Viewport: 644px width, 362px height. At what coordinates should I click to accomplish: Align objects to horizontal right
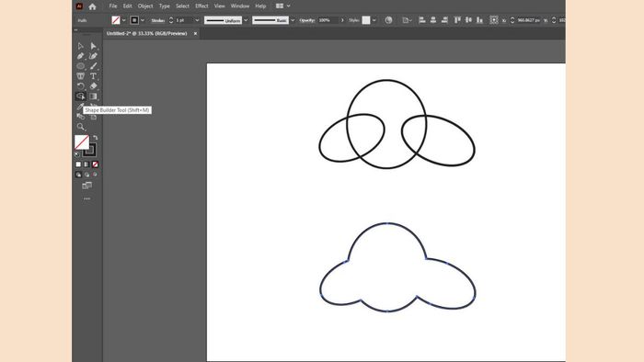(444, 20)
